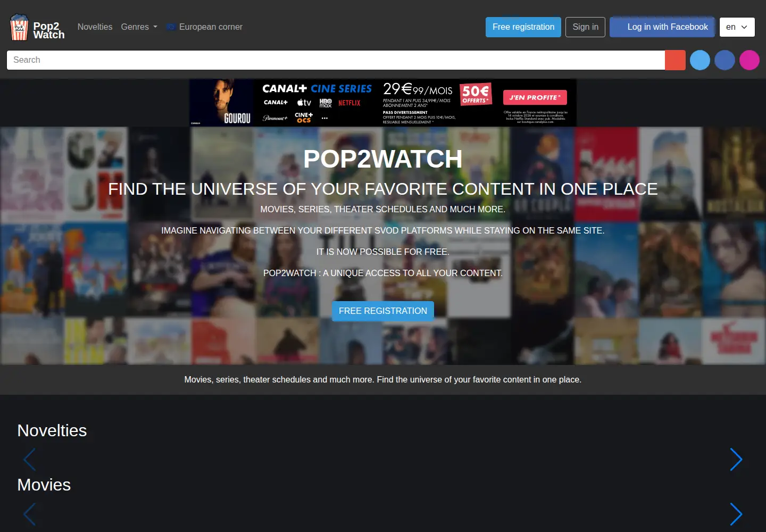Click the light blue round social icon
The width and height of the screenshot is (766, 532).
700,60
